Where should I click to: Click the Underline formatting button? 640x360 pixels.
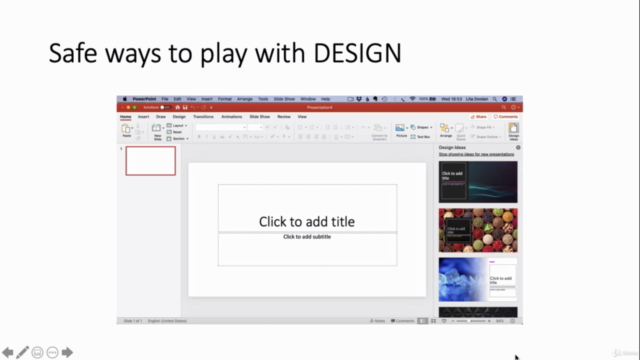tap(214, 137)
